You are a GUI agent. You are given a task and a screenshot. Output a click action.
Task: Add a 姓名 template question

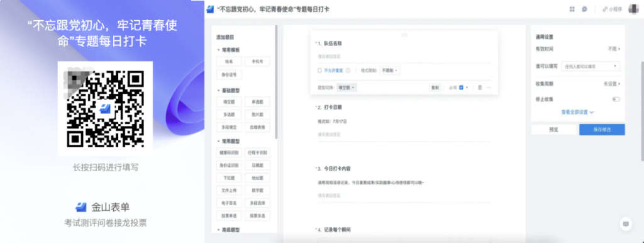pyautogui.click(x=229, y=61)
